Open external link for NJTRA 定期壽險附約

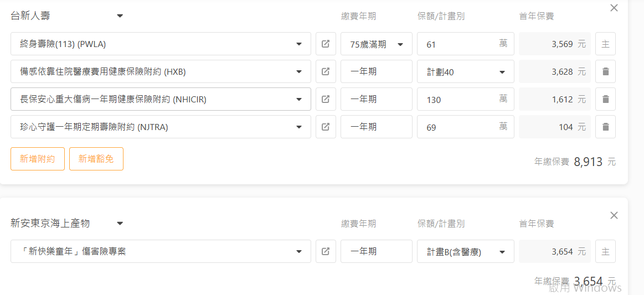coord(326,127)
